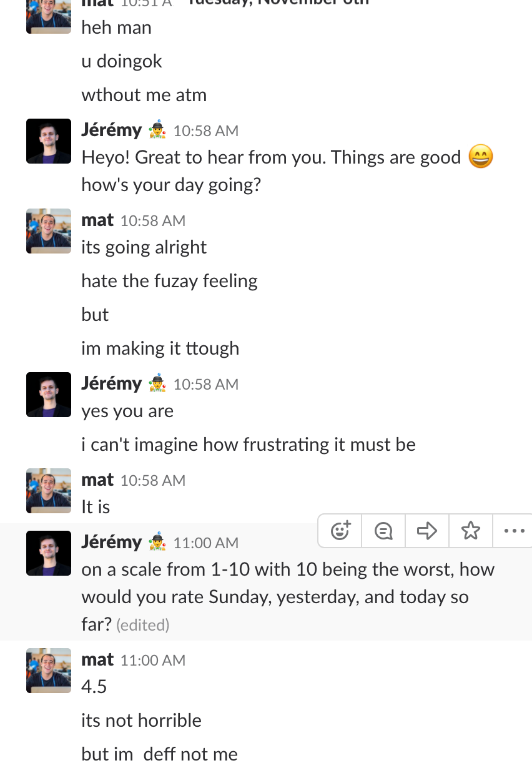Open Jérémy's avatar beside the Heyo message
The image size is (532, 763).
49,141
